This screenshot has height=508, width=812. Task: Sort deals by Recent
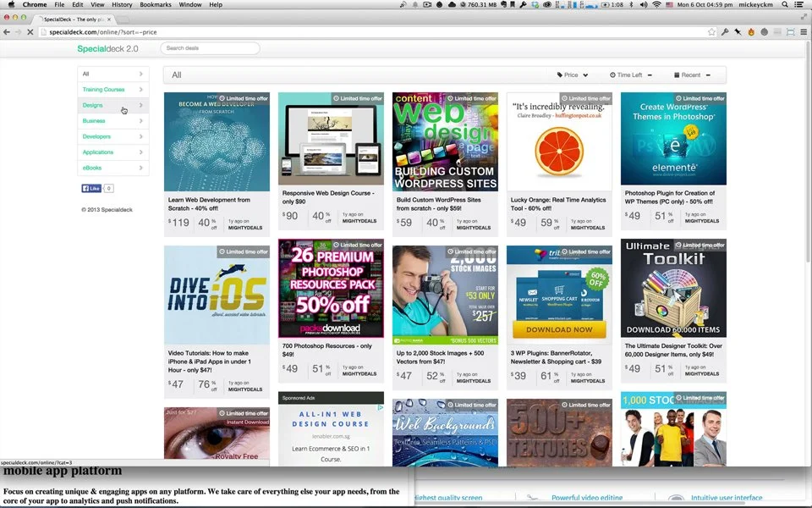(x=692, y=75)
